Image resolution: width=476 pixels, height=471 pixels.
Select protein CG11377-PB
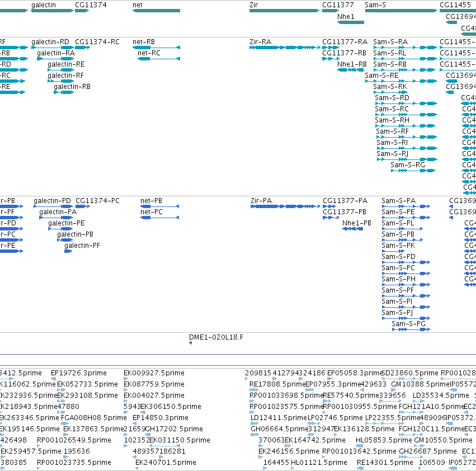331,218
